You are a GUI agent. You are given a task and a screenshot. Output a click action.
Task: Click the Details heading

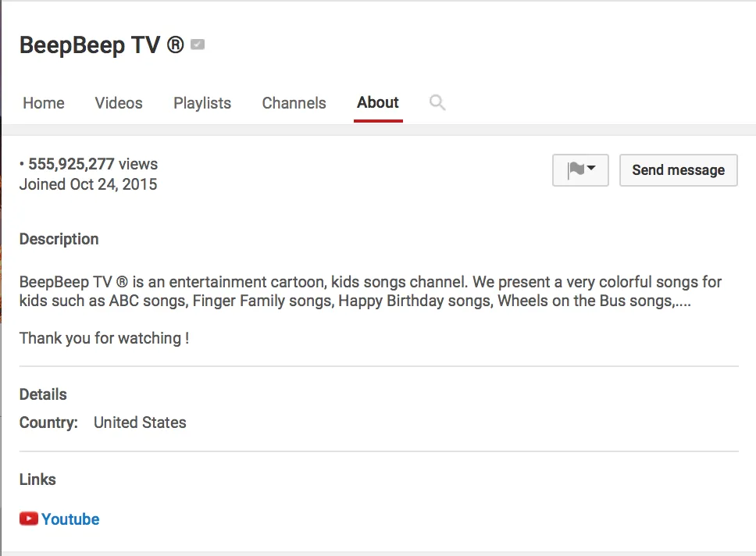coord(43,394)
